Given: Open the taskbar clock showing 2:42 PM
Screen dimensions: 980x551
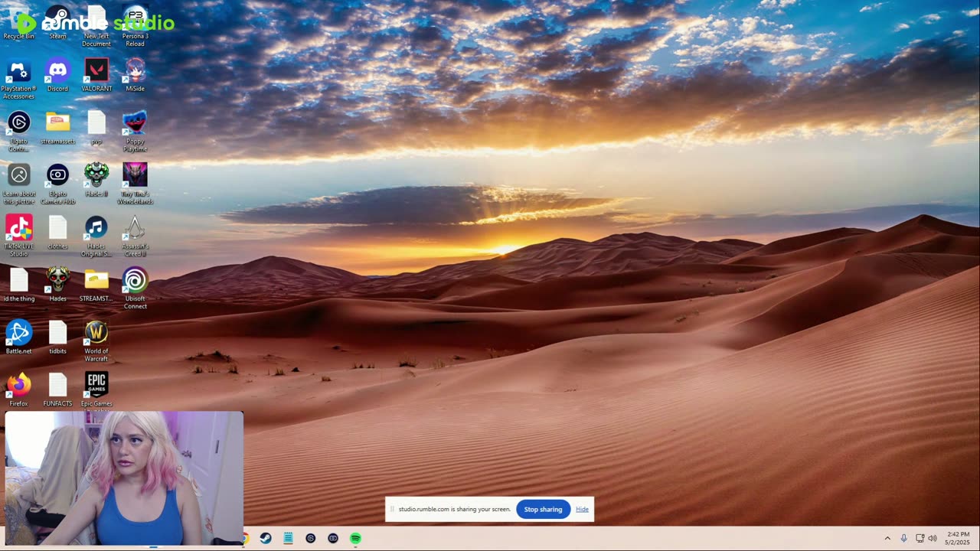Looking at the screenshot, I should coord(959,538).
